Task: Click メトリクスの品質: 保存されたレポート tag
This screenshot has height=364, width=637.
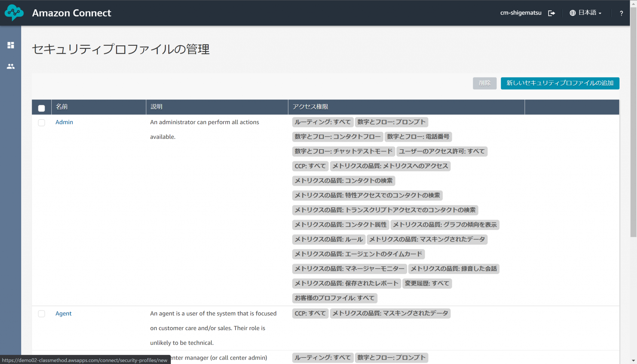Action: click(x=346, y=283)
